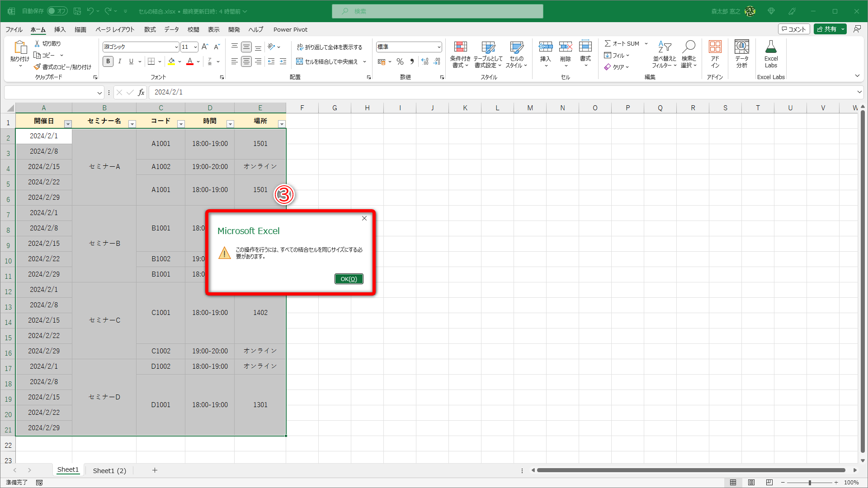Screen dimensions: 868x488
Task: Click the format painter brush icon
Action: coord(38,67)
